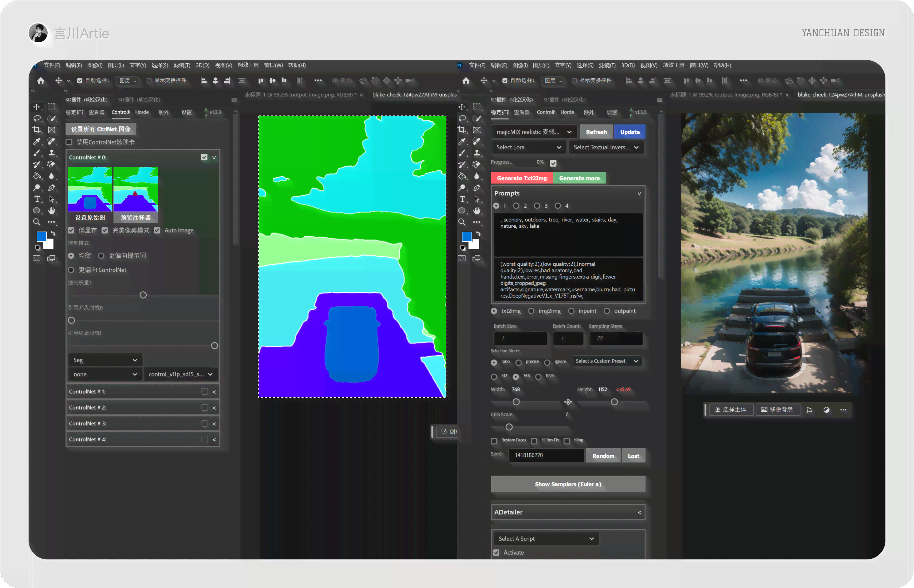
Task: Click the Show Samplers (Euler a) button
Action: pos(568,484)
